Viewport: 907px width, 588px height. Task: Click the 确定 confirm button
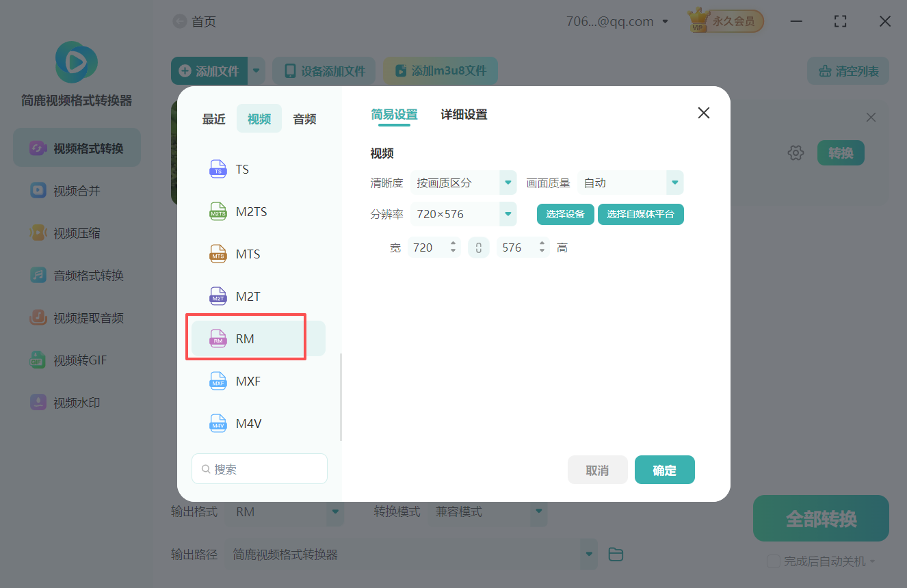pos(664,470)
